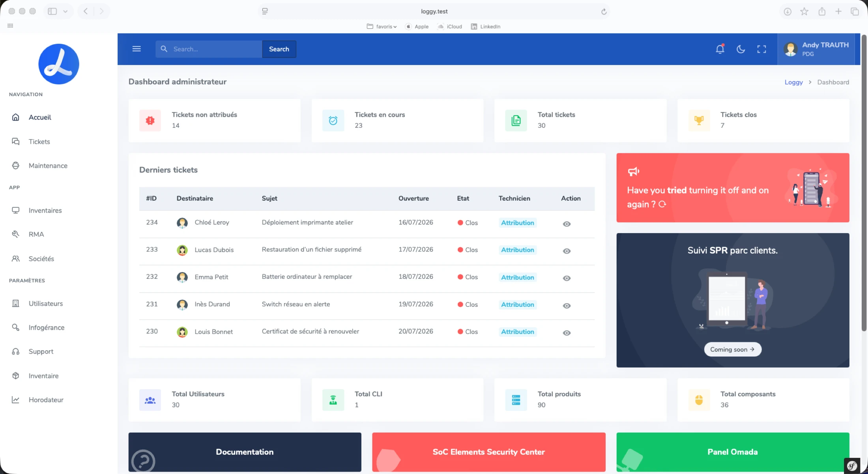Click Attribution for Louis Bonnet ticket
The width and height of the screenshot is (868, 474).
tap(518, 332)
